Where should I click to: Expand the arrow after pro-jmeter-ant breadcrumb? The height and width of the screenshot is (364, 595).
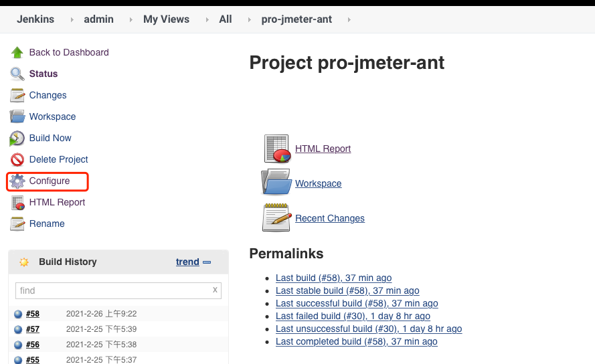tap(349, 19)
